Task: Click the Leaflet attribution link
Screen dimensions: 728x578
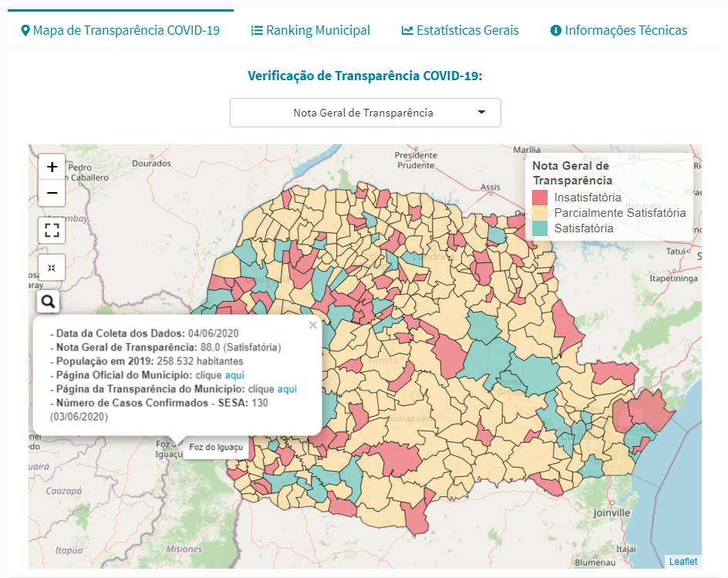Action: click(x=682, y=561)
